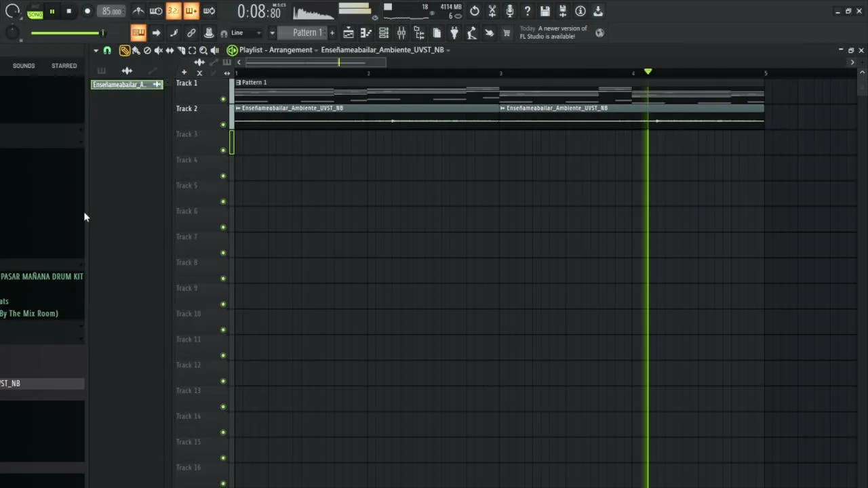Screen dimensions: 868x488
Task: Select the playlist Zoom tool
Action: (x=203, y=50)
